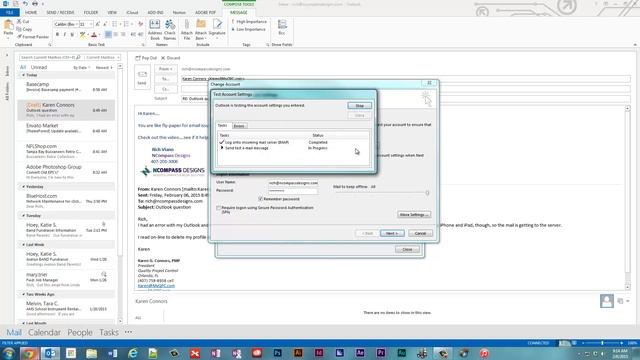640x360 pixels.
Task: Open the font size dropdown
Action: tap(91, 24)
